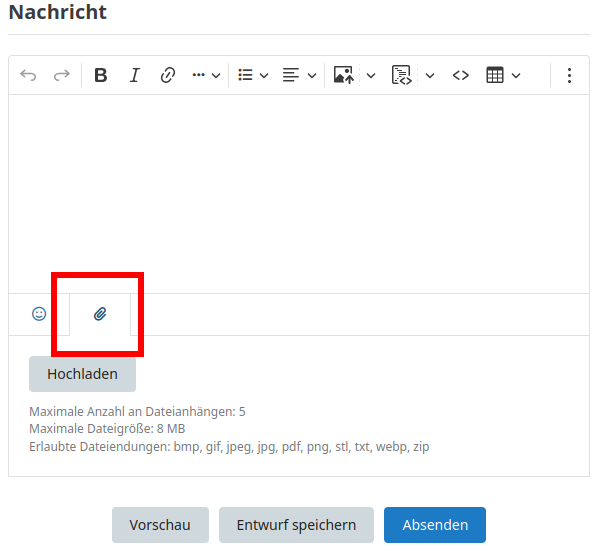The image size is (600, 551).
Task: Insert a link using the chain icon
Action: point(168,75)
